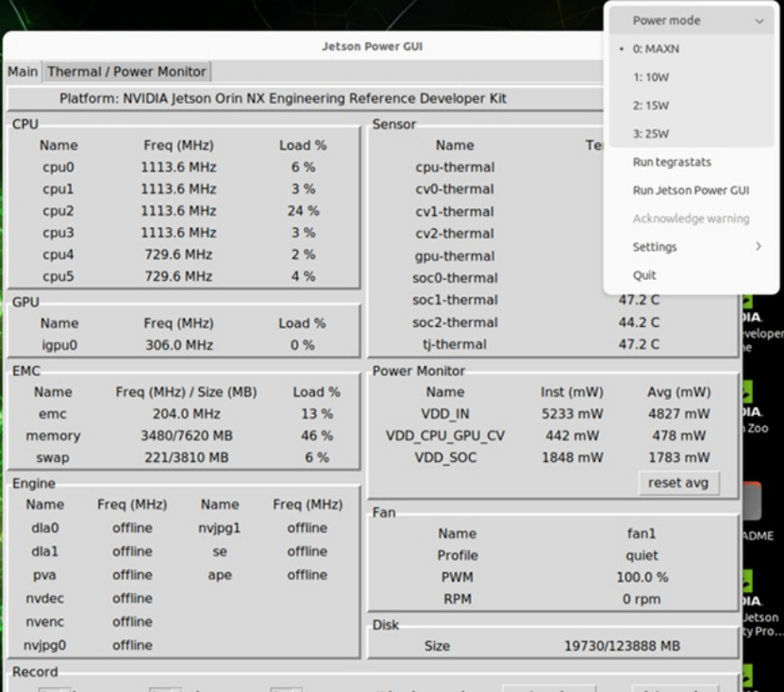Click memory load 46 %
Viewport: 784px width, 692px height.
click(316, 436)
